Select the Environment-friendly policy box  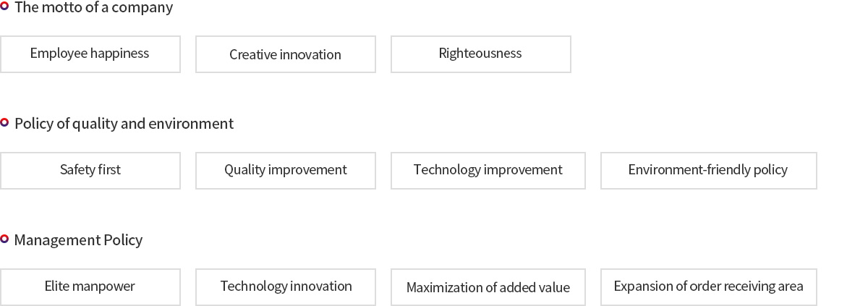pos(709,171)
